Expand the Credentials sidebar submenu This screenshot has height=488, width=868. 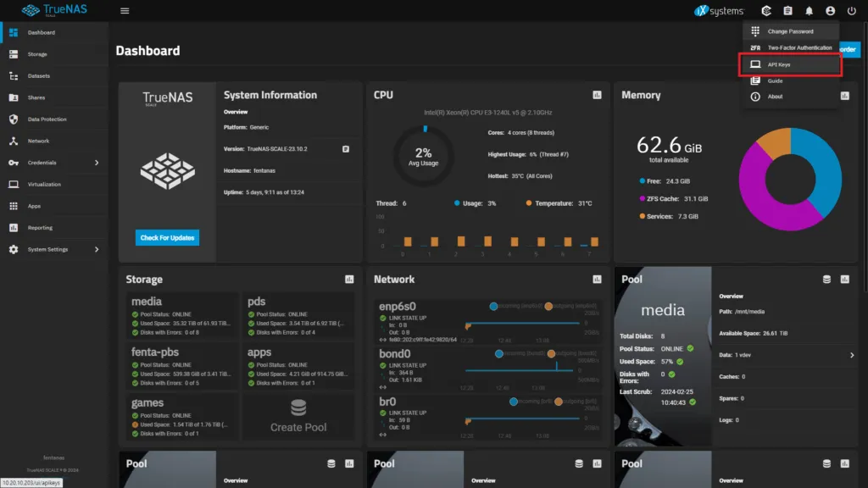[96, 163]
